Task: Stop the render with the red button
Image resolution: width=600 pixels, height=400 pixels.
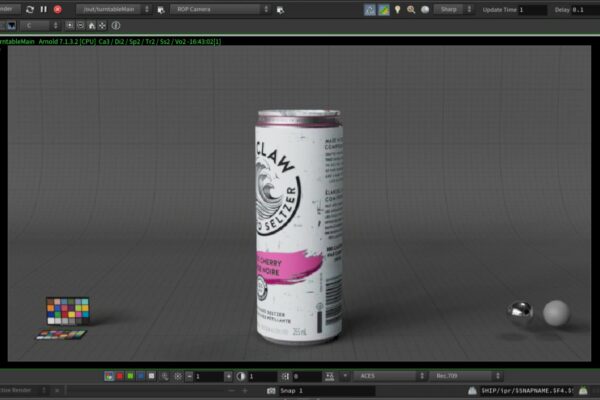Action: click(x=58, y=9)
